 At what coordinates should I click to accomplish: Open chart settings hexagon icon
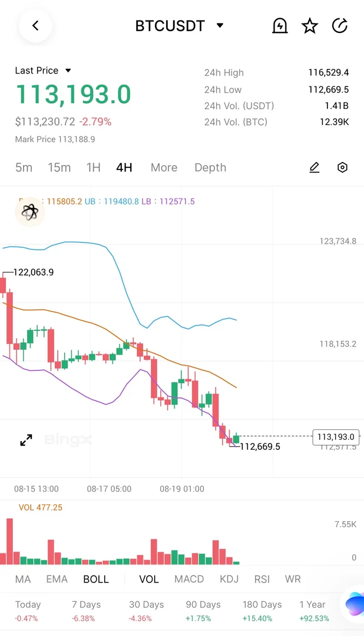click(x=342, y=168)
